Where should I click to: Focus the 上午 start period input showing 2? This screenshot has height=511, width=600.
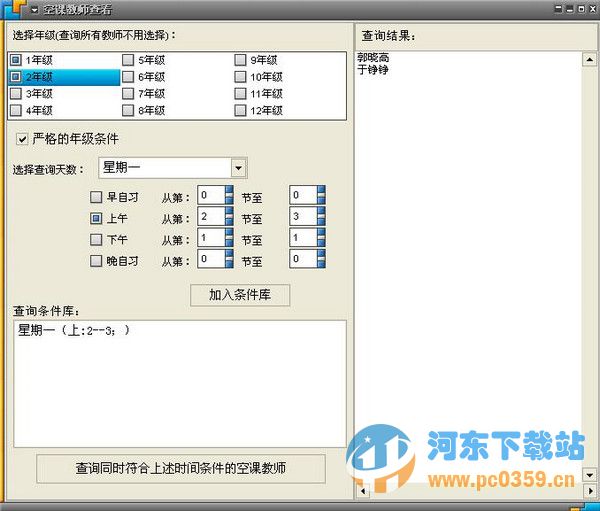point(211,216)
